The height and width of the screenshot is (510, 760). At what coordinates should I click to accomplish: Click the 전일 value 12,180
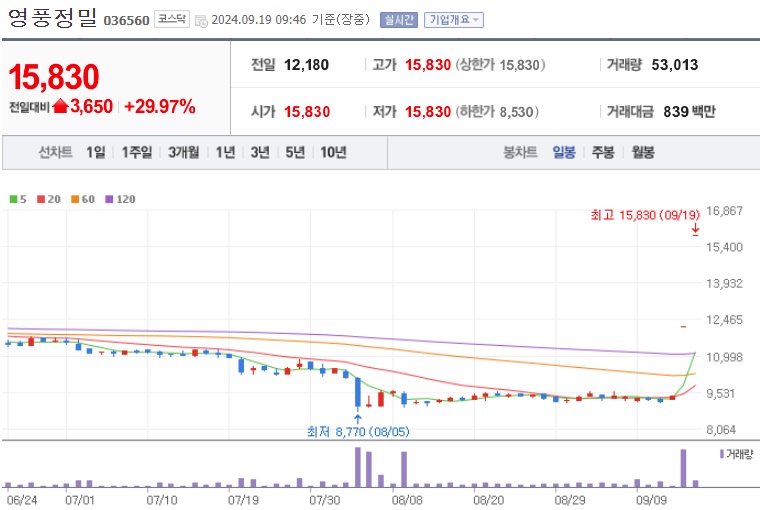point(306,64)
